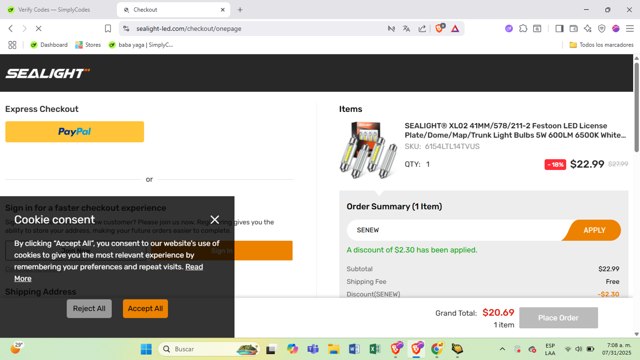The height and width of the screenshot is (360, 640).
Task: Close the cookie consent popup
Action: [215, 220]
